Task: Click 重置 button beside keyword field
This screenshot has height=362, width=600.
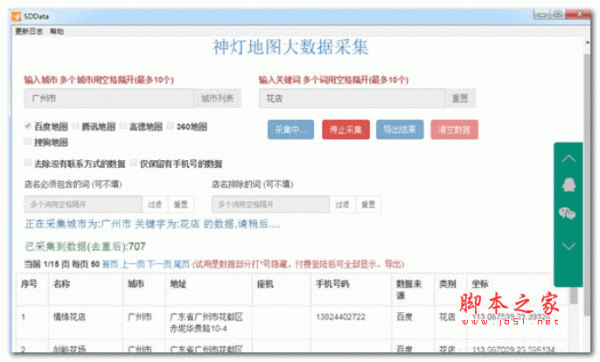Action: 460,98
